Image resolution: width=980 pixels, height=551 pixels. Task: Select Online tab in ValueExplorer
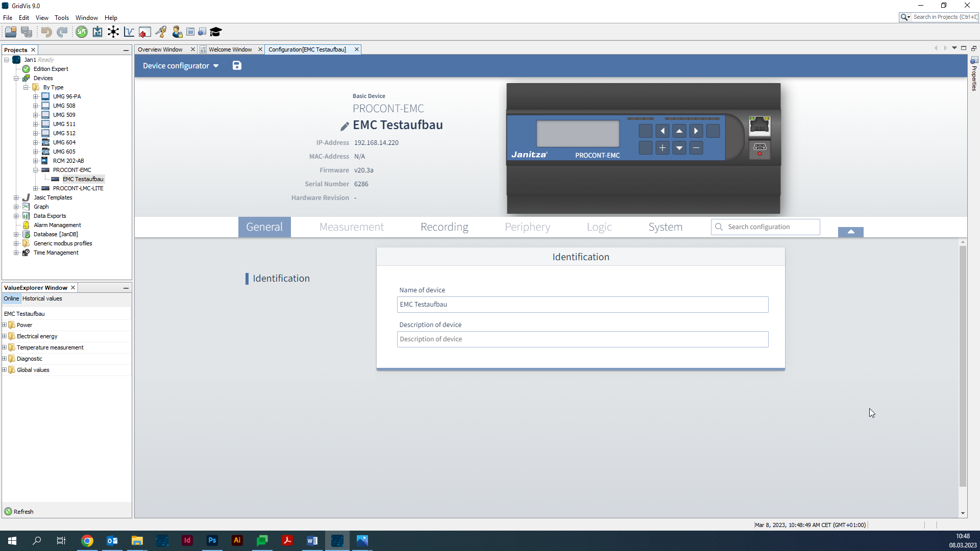point(11,298)
